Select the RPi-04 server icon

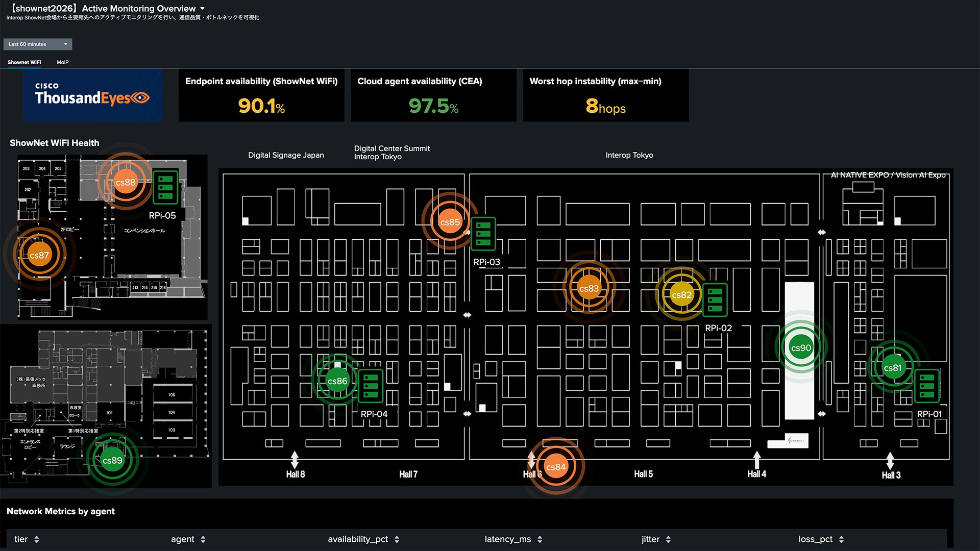[x=371, y=386]
